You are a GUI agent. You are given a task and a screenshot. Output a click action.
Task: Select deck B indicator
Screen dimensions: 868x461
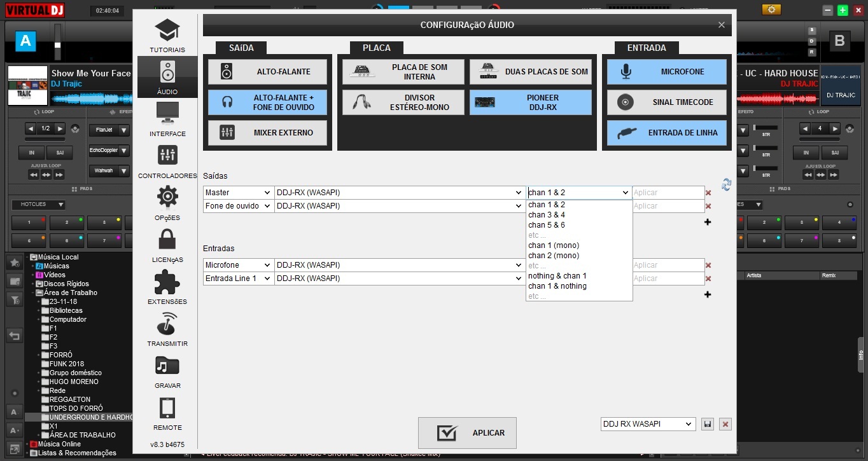[x=839, y=41]
